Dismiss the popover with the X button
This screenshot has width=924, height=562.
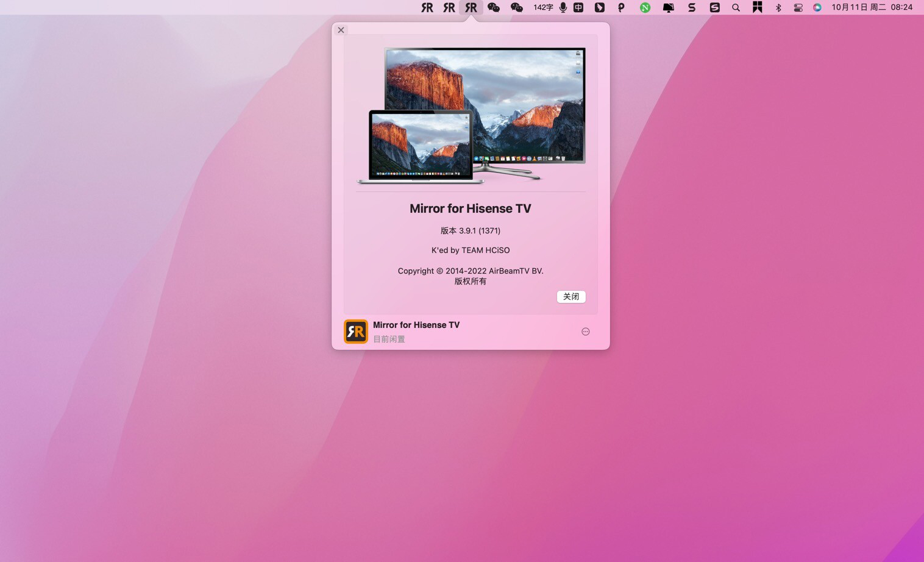341,30
